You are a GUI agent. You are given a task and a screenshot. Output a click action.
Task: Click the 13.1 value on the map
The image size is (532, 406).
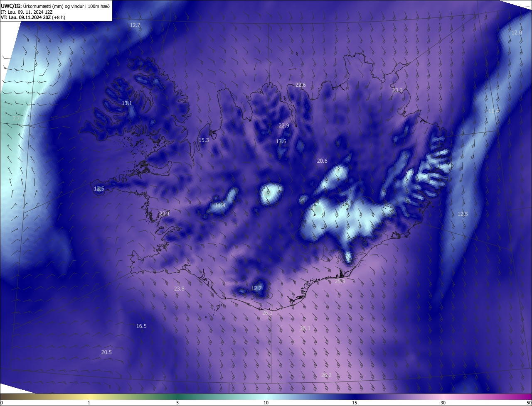(x=127, y=103)
